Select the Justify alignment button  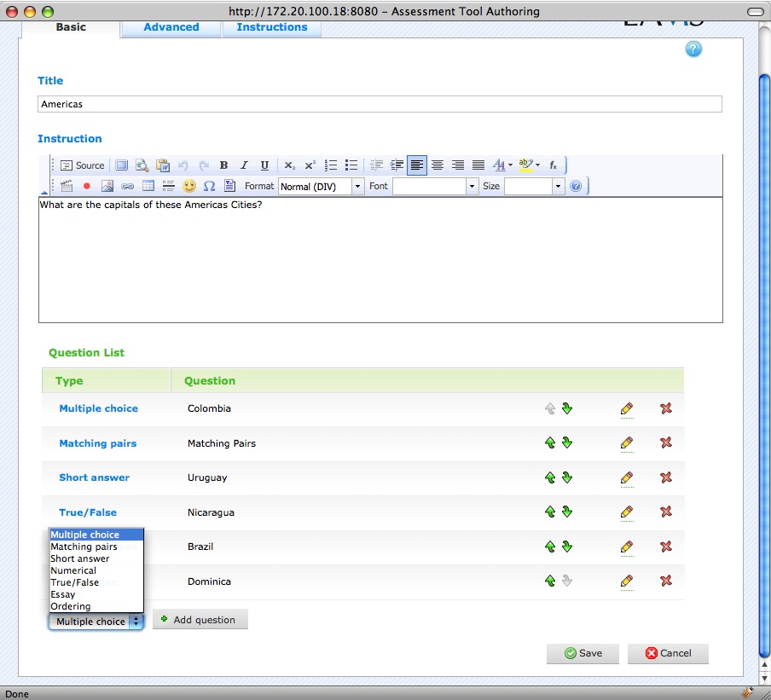(478, 165)
